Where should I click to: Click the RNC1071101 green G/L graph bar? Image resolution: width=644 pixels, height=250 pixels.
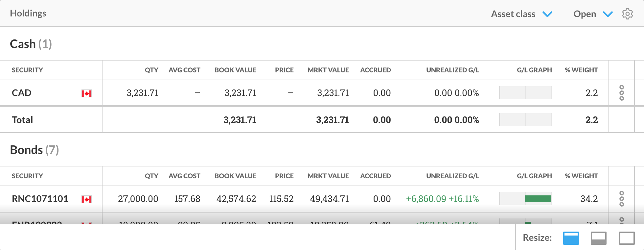pyautogui.click(x=538, y=199)
